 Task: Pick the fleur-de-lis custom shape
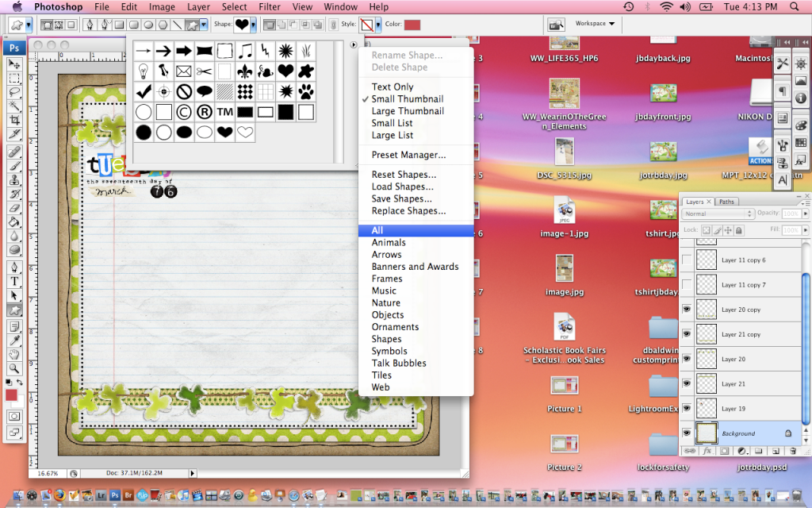tap(245, 71)
